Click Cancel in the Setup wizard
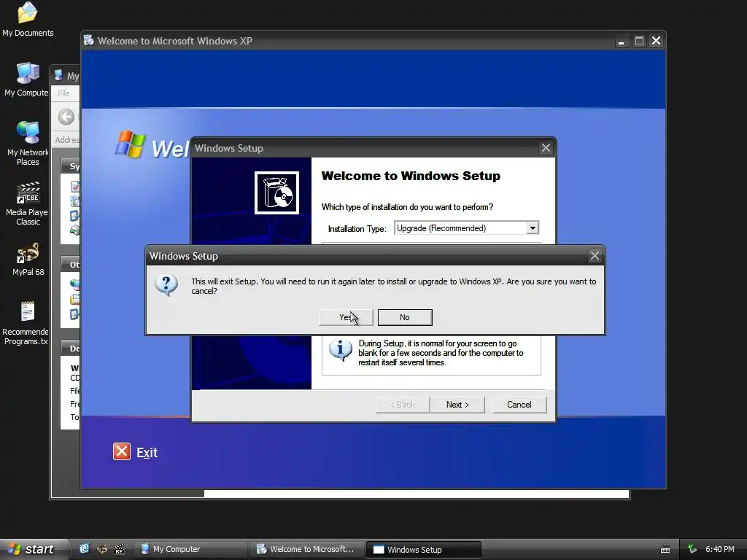747x560 pixels. 519,404
